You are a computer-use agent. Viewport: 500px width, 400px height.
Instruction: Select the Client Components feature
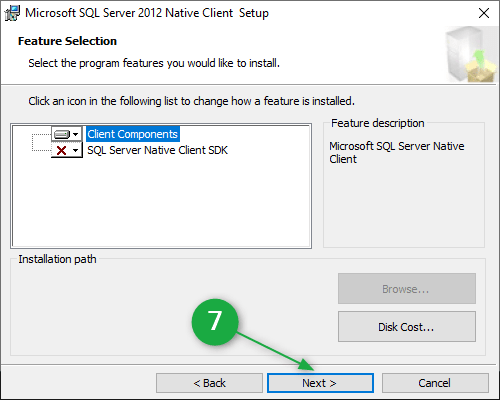click(x=133, y=134)
